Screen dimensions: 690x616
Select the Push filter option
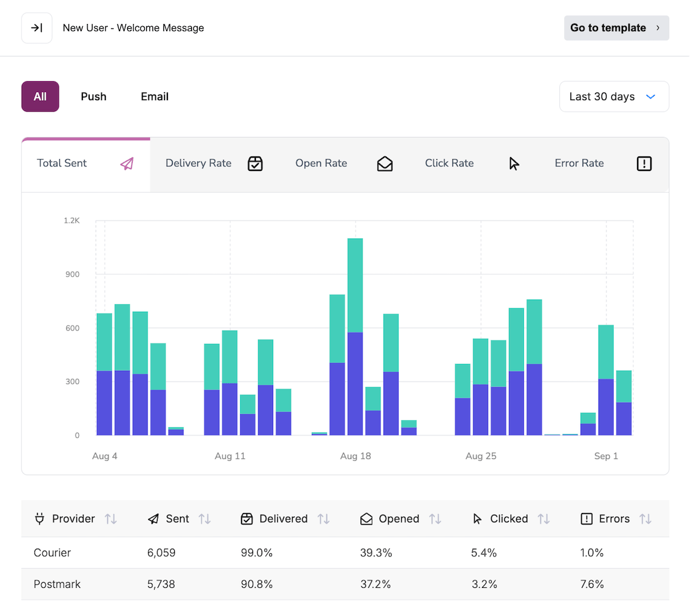coord(93,96)
